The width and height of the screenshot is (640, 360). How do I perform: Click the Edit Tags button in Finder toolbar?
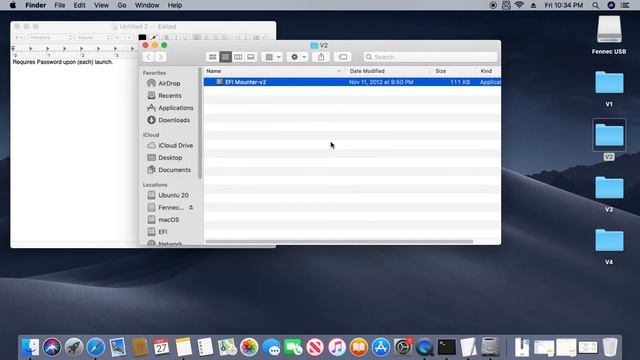(x=343, y=57)
